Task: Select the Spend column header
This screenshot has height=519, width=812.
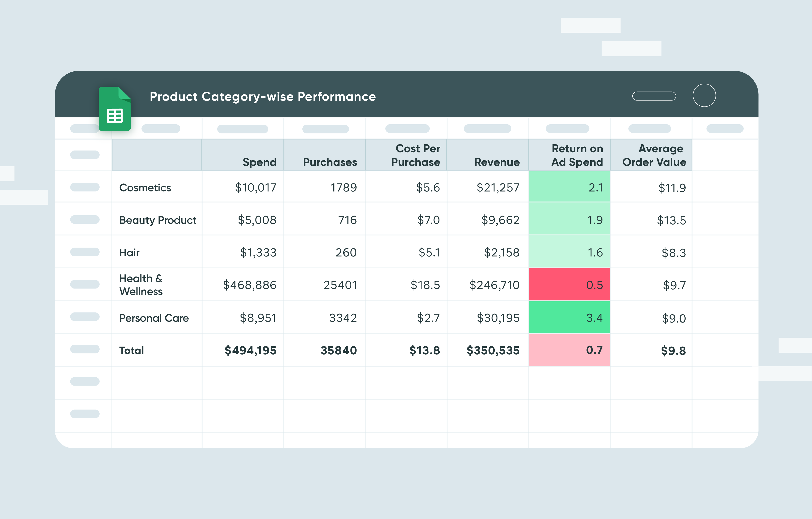Action: pos(259,162)
